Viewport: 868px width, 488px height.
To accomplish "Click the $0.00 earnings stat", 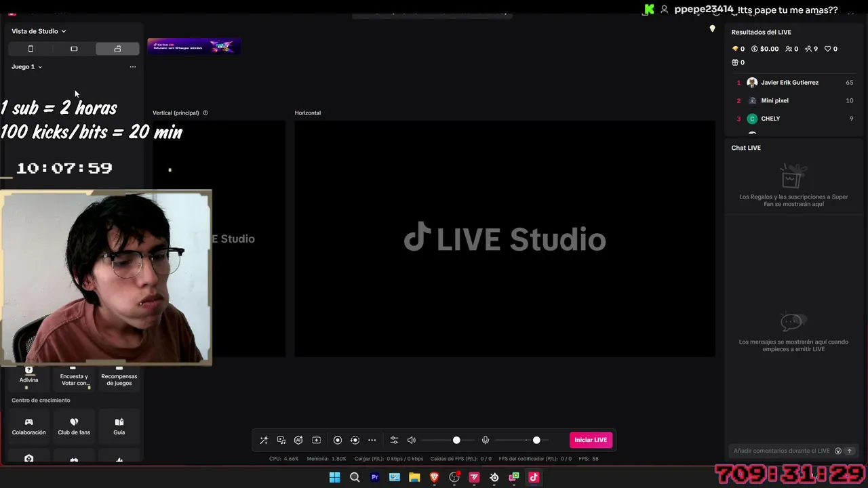I will pos(765,49).
